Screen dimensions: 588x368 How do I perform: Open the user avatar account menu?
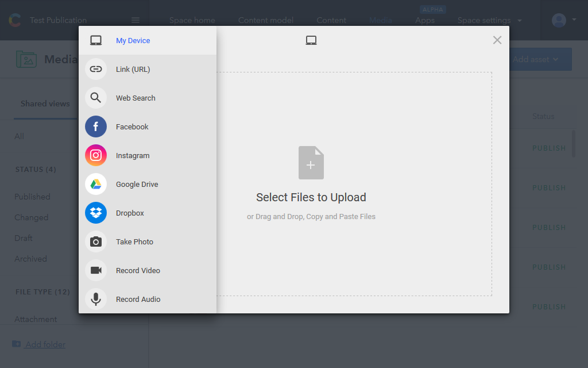click(564, 20)
